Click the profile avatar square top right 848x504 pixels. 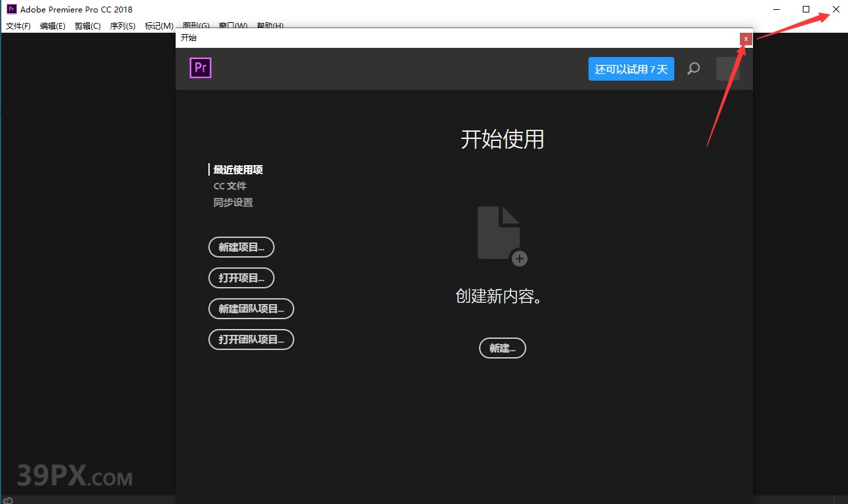click(x=729, y=68)
